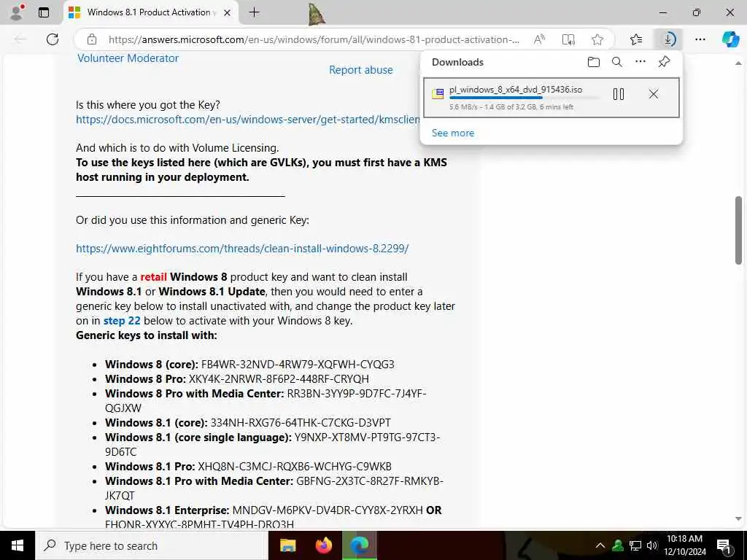The height and width of the screenshot is (560, 747).
Task: Click the address bar URL field
Action: 314,39
